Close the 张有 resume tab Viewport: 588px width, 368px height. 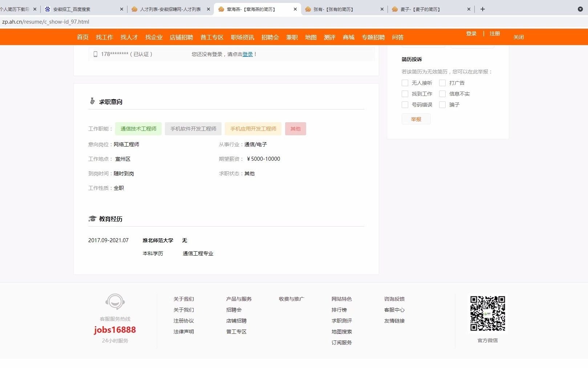coord(382,9)
